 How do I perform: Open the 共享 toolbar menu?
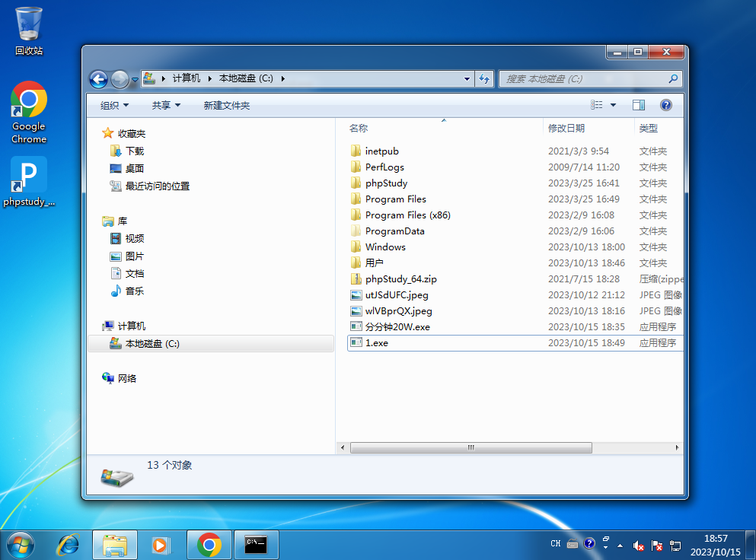[166, 105]
